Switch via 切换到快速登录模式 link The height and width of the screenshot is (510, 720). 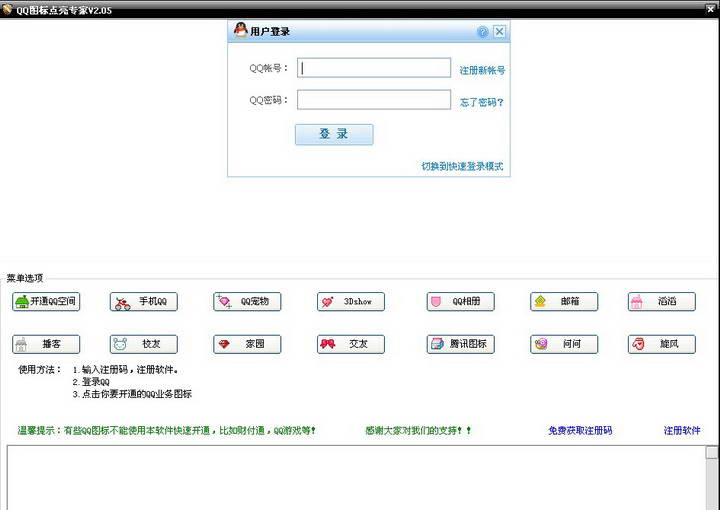click(462, 166)
